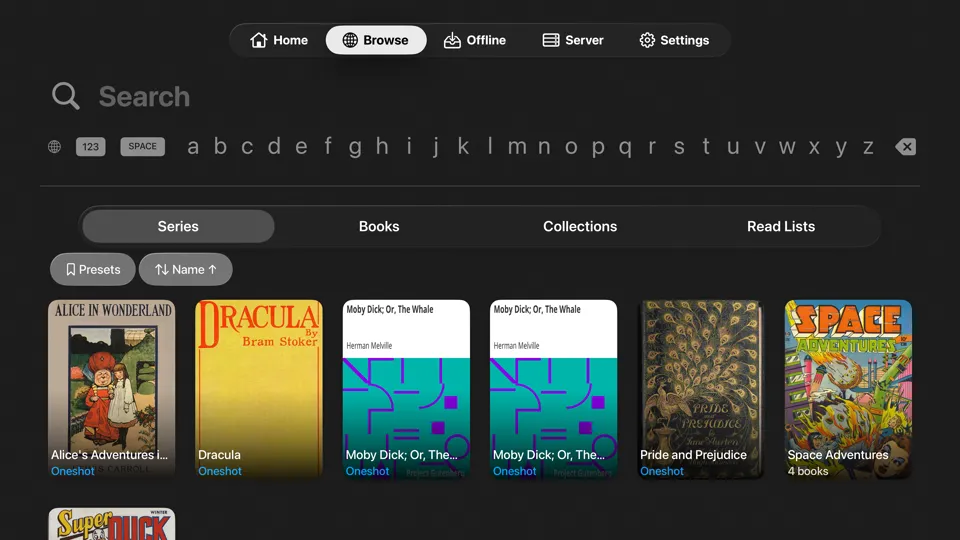Click the globe keyboard language icon
Screen dimensions: 960x540
[x=54, y=146]
